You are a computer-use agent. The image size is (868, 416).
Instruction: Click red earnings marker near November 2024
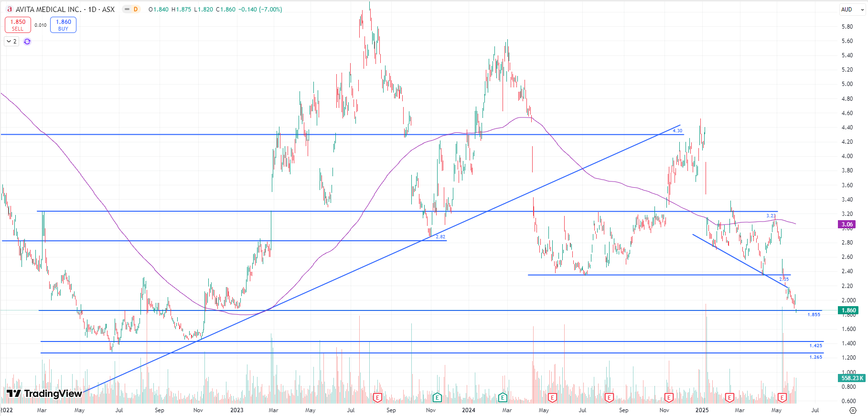(x=669, y=397)
